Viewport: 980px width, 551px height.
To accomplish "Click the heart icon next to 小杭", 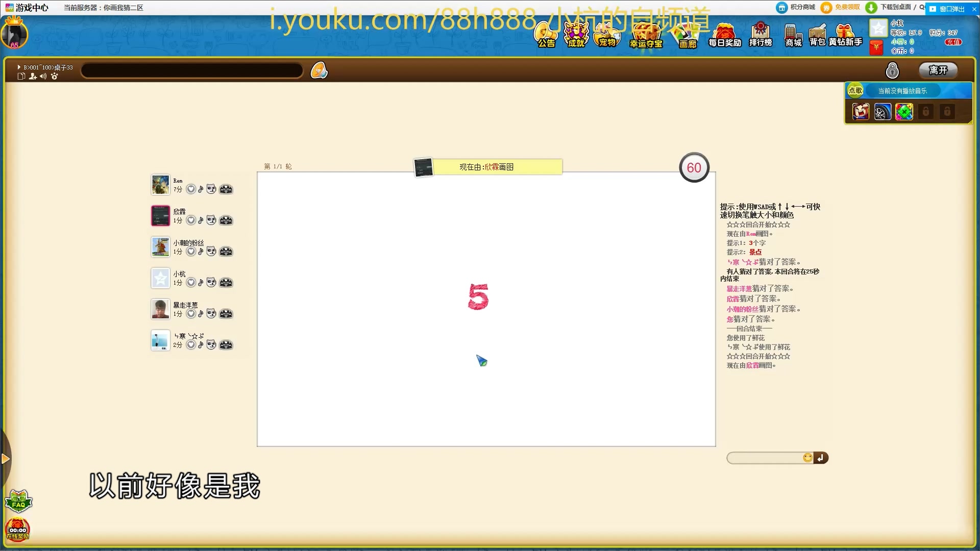I will [x=191, y=283].
